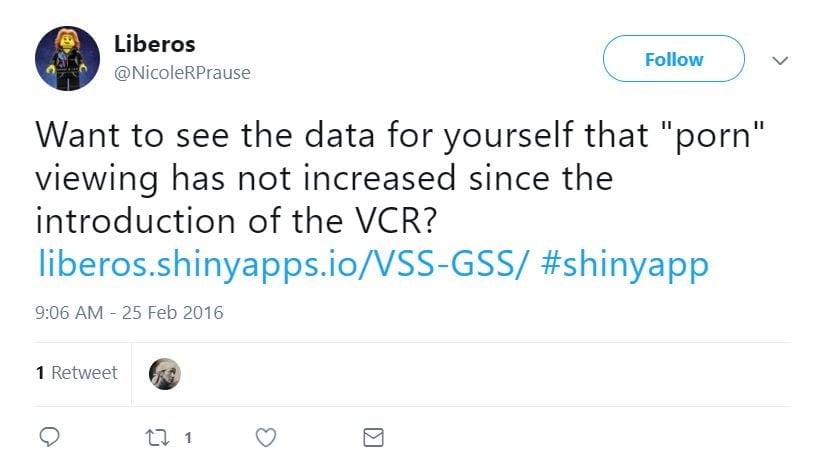Retweet using the arrows icon
This screenshot has height=465, width=814.
[157, 437]
